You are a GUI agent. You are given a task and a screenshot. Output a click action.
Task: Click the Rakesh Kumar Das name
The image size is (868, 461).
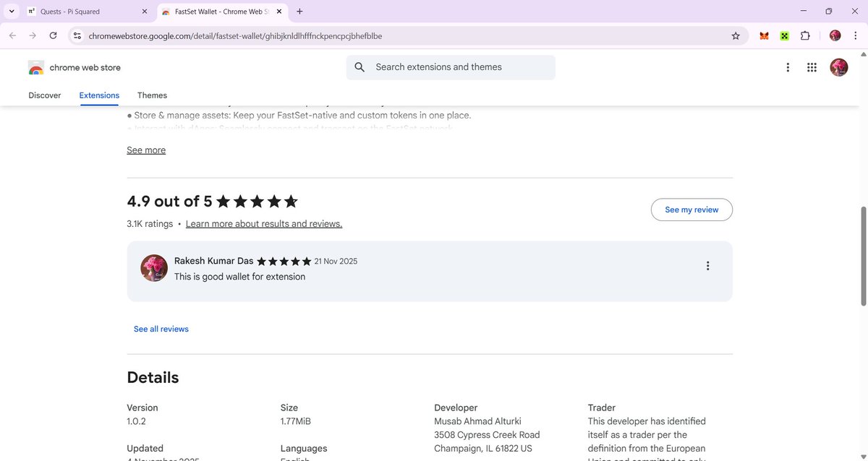(214, 261)
